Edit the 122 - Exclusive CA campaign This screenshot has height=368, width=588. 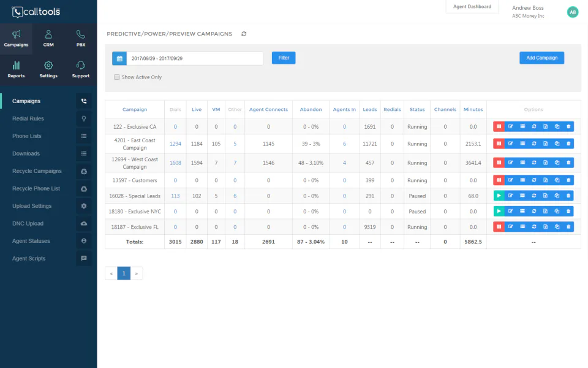510,126
